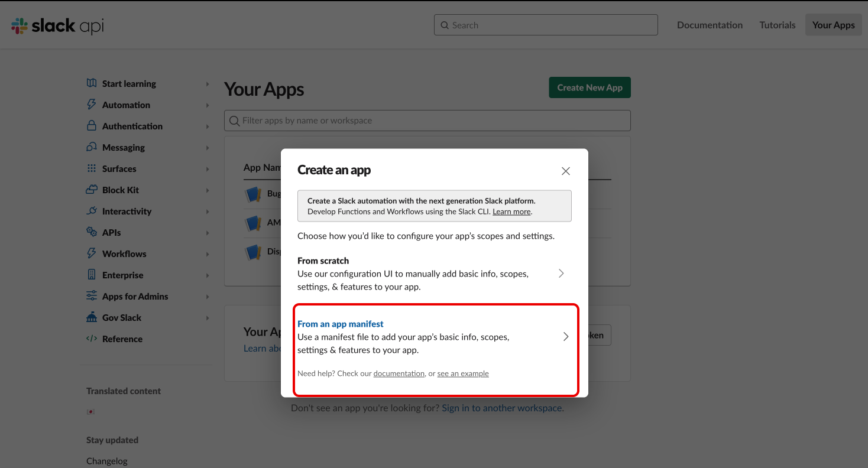This screenshot has height=468, width=868.
Task: Click the Enterprise building icon
Action: (92, 275)
